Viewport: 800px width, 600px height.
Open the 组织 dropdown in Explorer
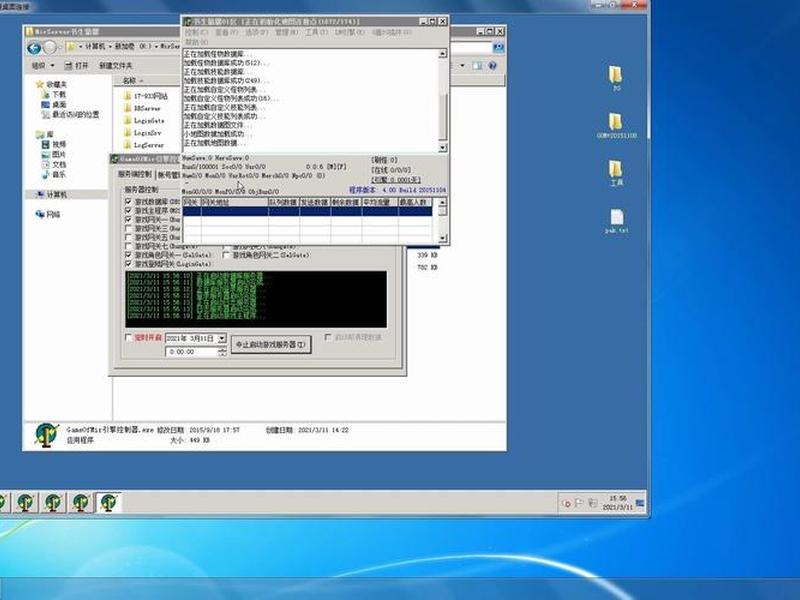point(43,65)
